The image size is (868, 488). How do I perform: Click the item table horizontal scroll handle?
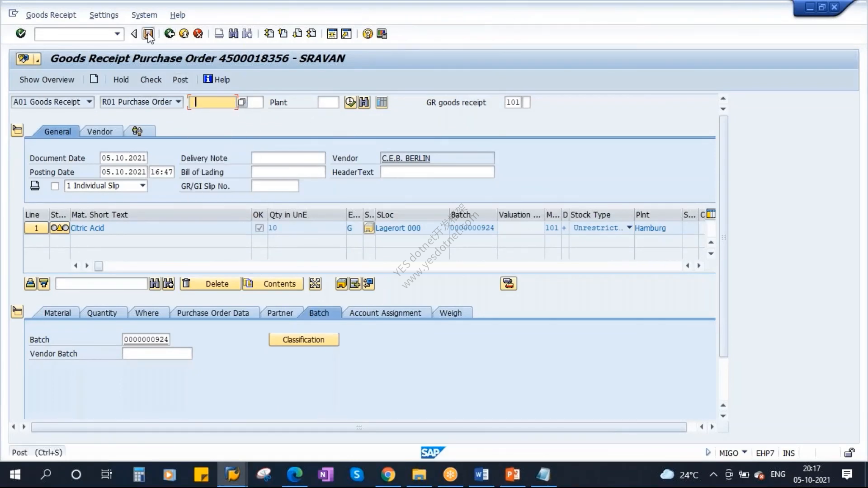coord(99,266)
